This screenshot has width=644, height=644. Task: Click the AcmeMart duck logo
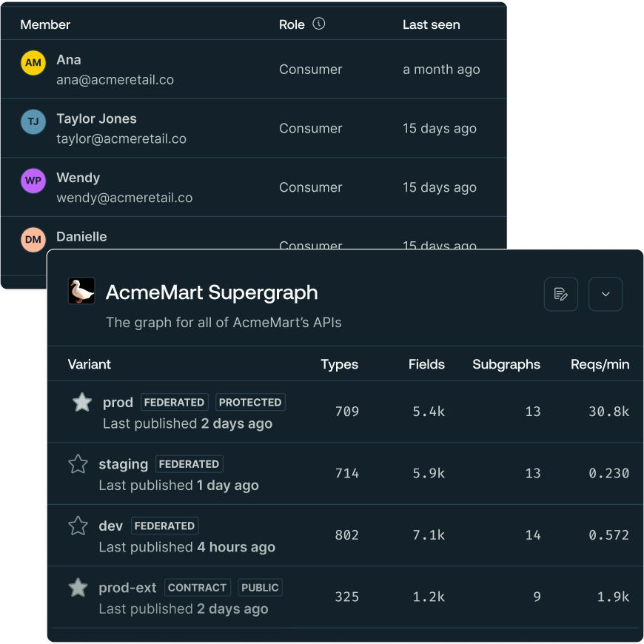81,291
